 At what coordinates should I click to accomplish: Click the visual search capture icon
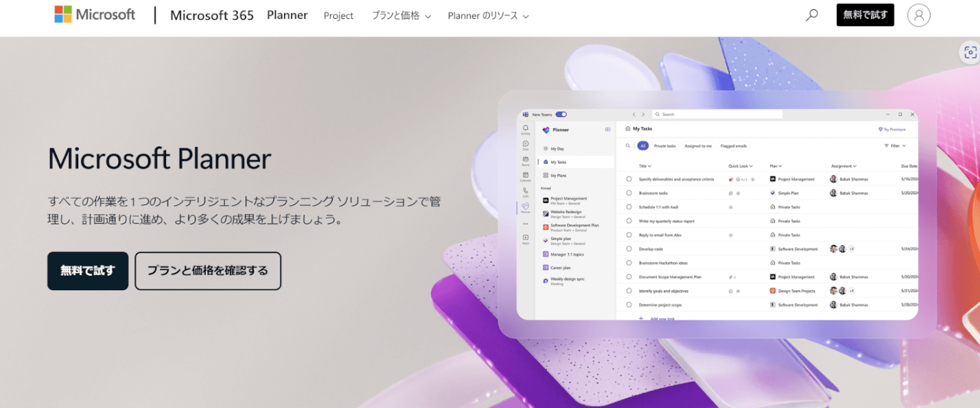(x=970, y=52)
